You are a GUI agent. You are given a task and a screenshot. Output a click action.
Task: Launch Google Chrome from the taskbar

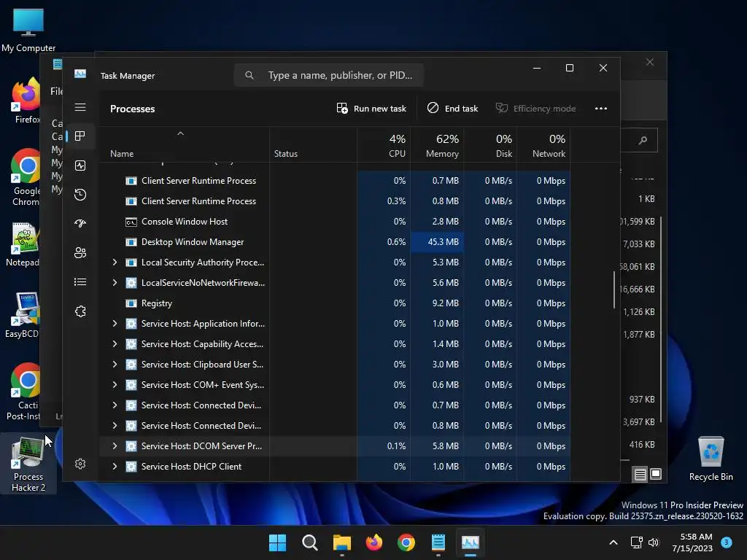406,542
